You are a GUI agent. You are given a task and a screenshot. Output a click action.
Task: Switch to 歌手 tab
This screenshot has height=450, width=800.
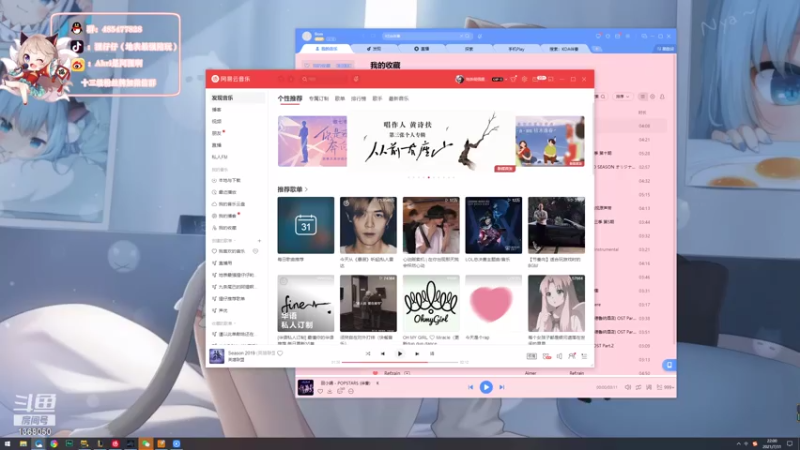point(378,98)
